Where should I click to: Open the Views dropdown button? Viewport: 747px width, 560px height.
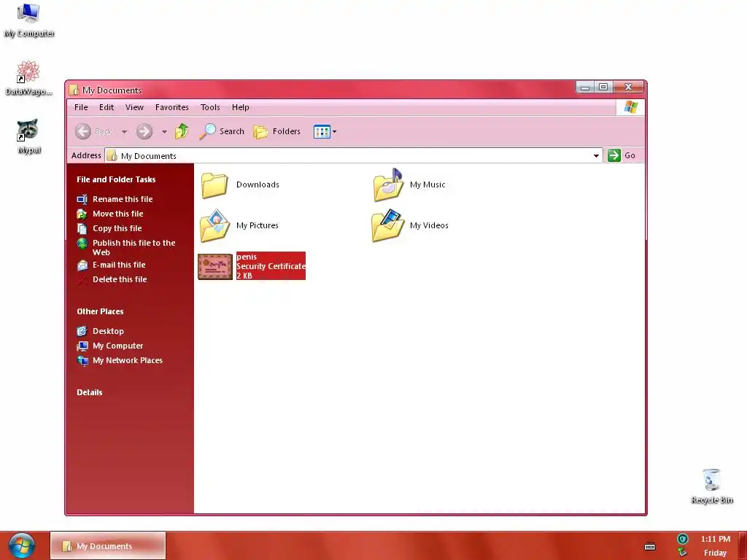pyautogui.click(x=325, y=131)
